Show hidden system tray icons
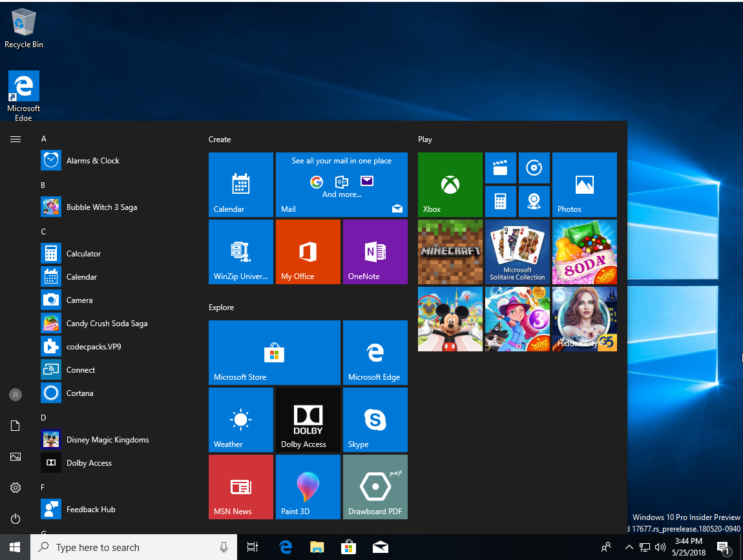 point(629,547)
